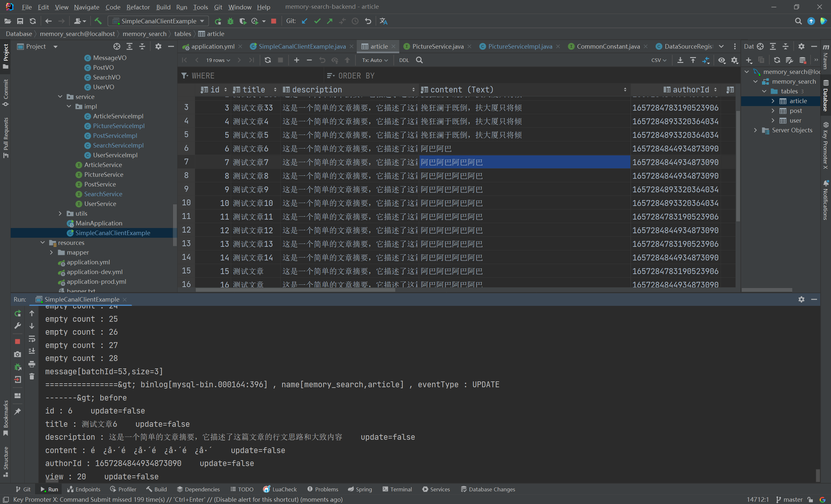Clear console output with trash icon
The image size is (831, 504).
tap(32, 376)
